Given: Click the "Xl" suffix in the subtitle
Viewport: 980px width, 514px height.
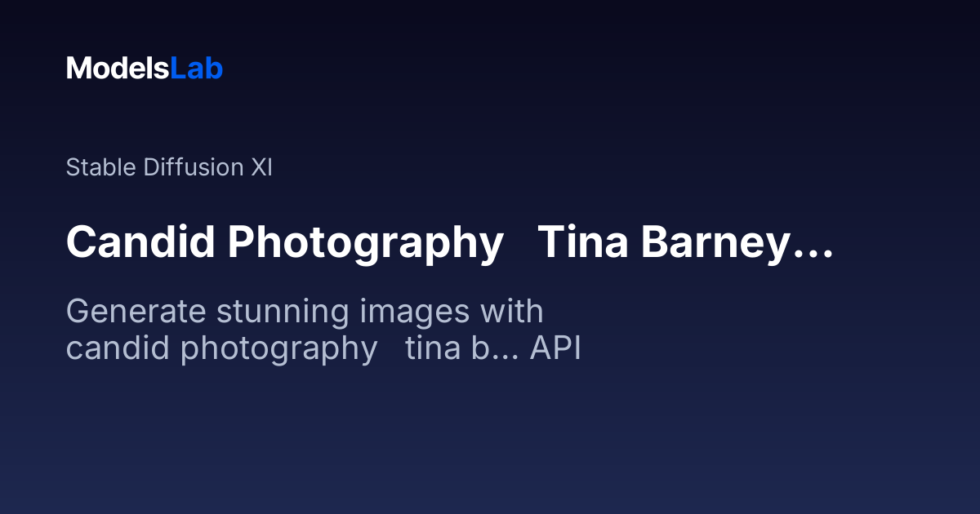Looking at the screenshot, I should (x=261, y=168).
